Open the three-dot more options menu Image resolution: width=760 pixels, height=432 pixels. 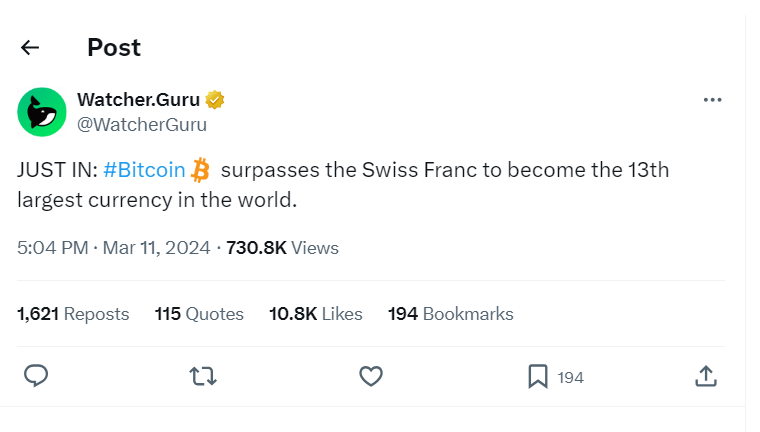point(712,100)
